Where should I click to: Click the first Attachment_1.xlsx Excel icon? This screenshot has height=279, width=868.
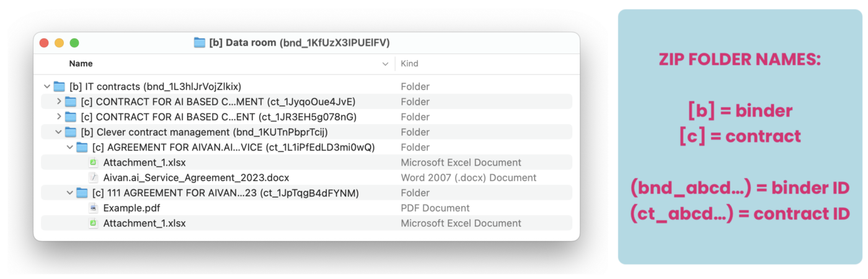coord(94,162)
